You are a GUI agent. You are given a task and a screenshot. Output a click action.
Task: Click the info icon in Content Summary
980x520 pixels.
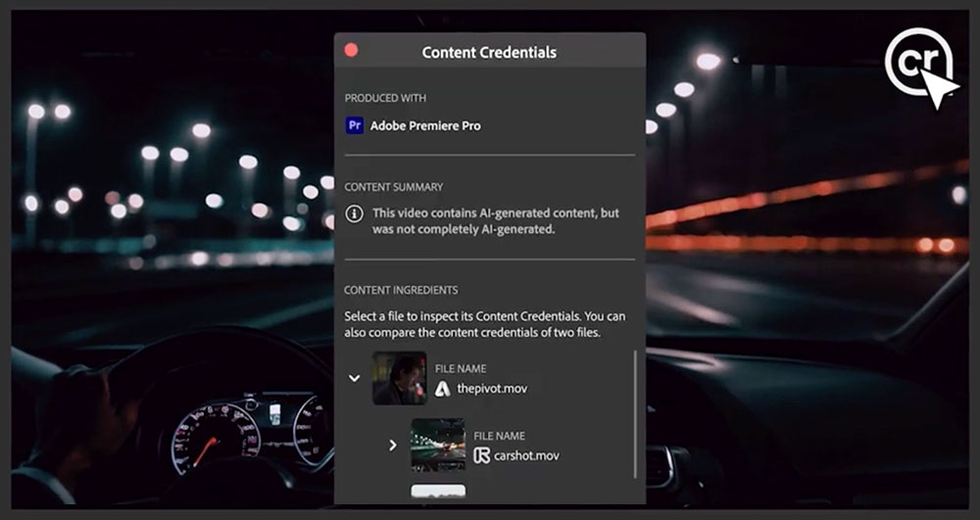point(355,214)
